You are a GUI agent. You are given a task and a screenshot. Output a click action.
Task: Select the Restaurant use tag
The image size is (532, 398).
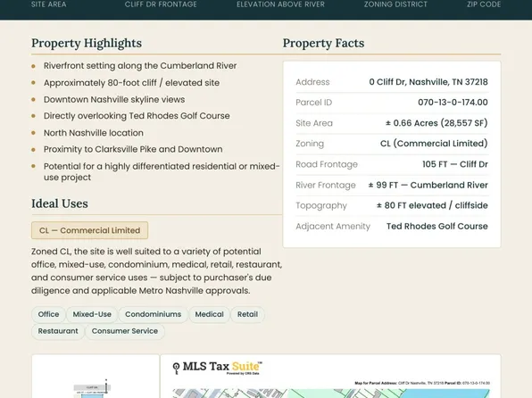[x=58, y=331]
